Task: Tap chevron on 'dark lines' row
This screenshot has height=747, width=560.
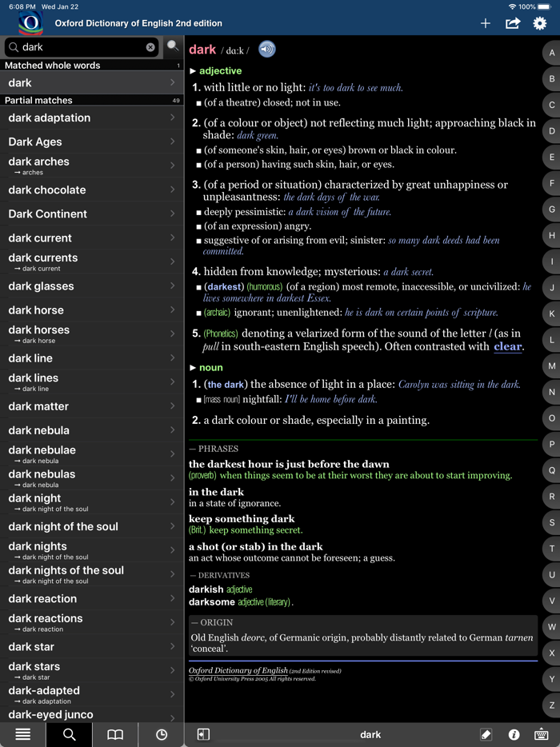Action: tap(173, 381)
